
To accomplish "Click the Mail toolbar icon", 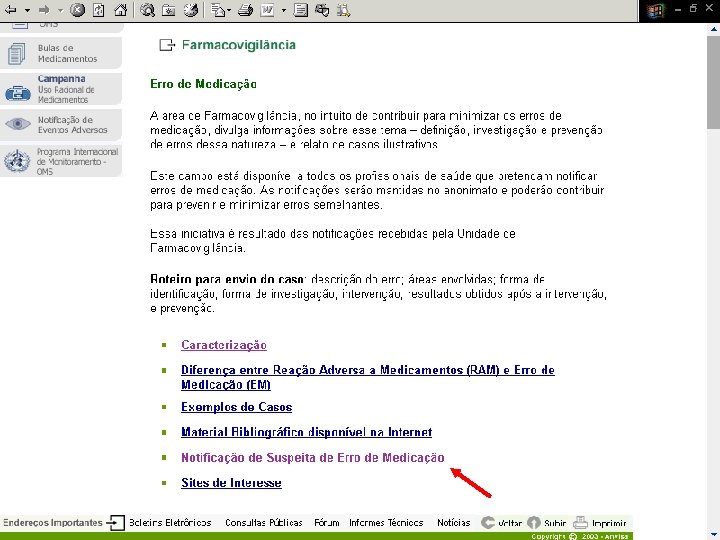I will pos(218,10).
